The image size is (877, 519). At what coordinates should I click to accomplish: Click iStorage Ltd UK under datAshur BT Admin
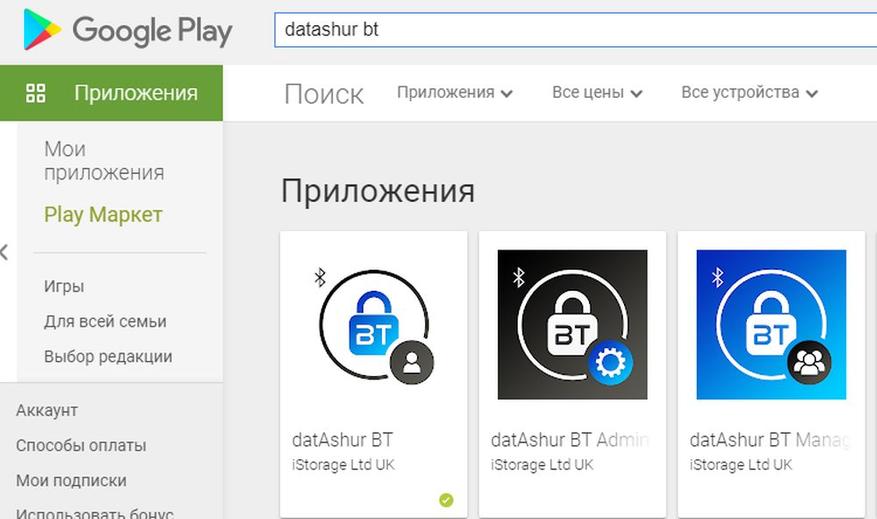(x=542, y=465)
